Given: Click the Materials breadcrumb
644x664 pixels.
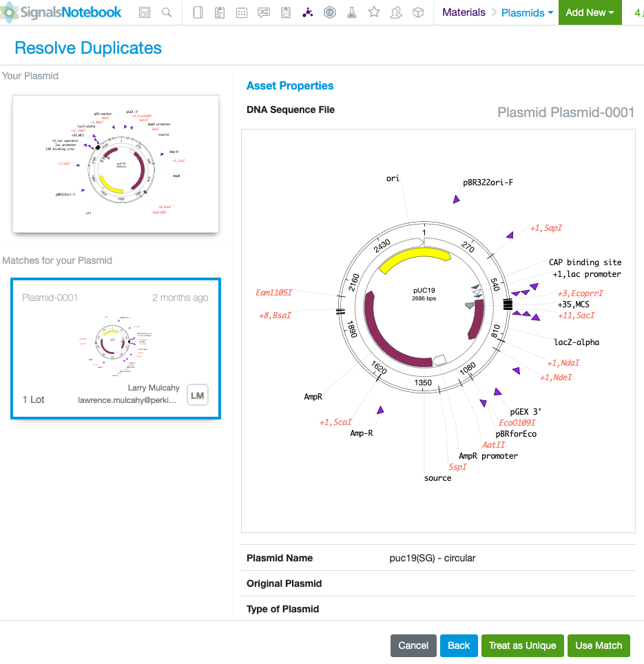Looking at the screenshot, I should (x=464, y=12).
